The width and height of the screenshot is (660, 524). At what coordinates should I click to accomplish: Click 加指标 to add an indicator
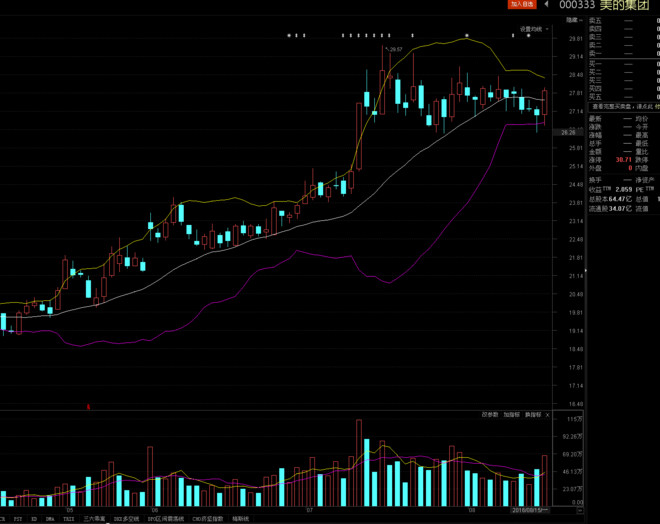pos(511,415)
